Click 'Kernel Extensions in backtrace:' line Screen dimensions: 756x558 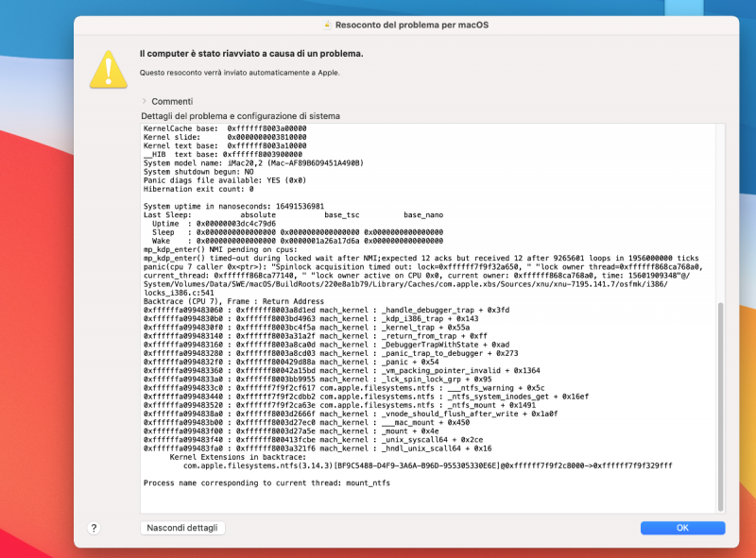point(238,457)
